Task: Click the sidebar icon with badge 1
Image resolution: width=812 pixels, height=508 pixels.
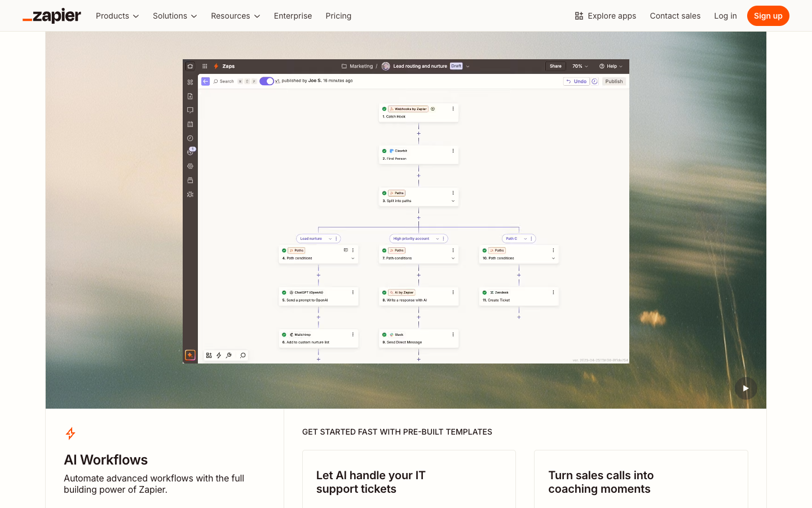Action: [x=191, y=151]
